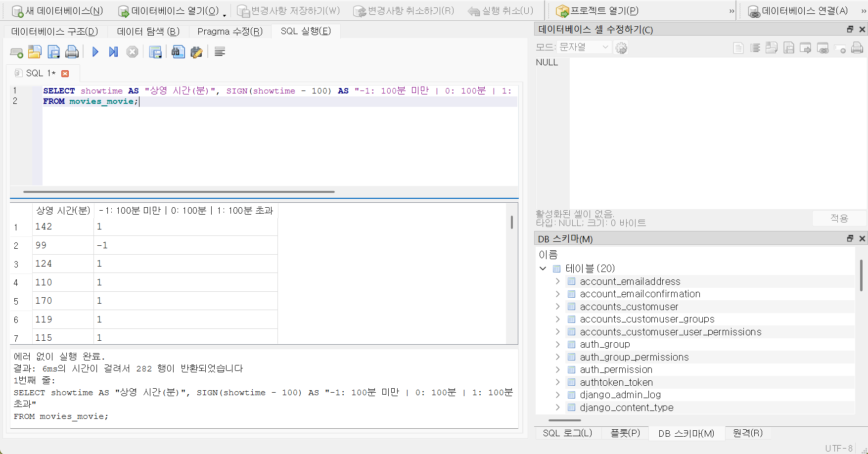Screen dimensions: 868x454
Task: Expand authtoken_token table node
Action: (x=557, y=382)
